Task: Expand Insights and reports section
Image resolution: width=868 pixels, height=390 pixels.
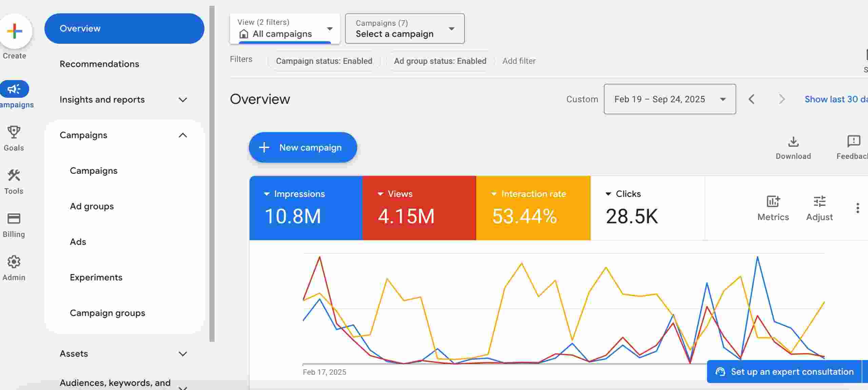Action: click(x=102, y=99)
